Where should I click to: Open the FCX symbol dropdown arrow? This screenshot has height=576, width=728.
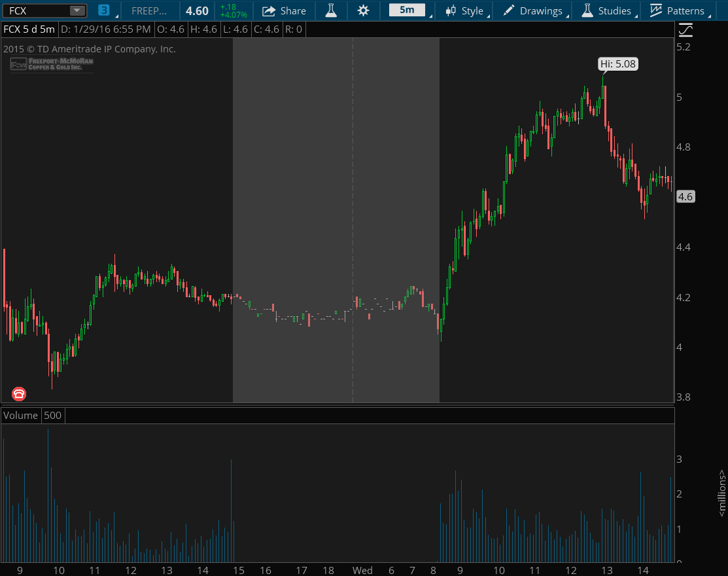[x=77, y=10]
